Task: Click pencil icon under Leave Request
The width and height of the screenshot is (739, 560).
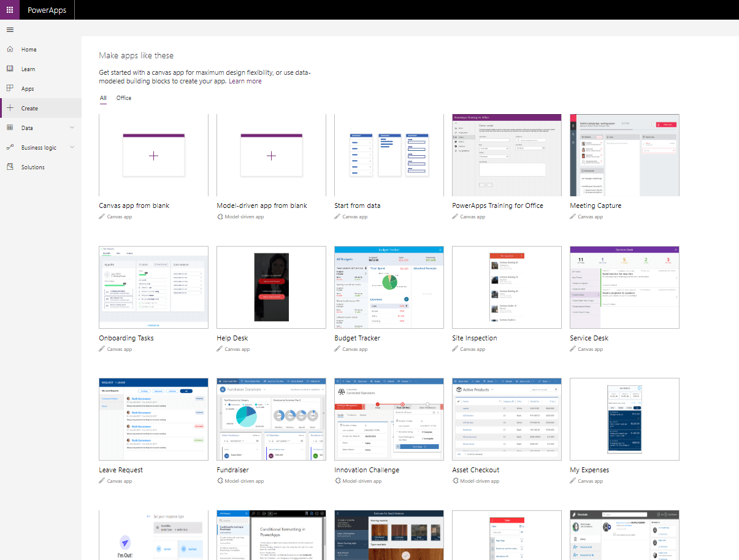Action: [102, 481]
